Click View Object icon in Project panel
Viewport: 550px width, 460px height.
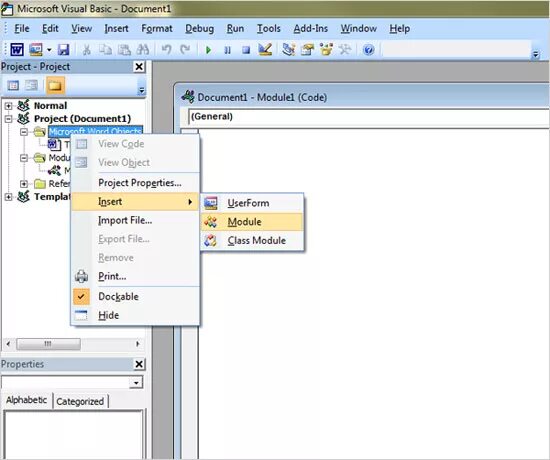tap(32, 85)
